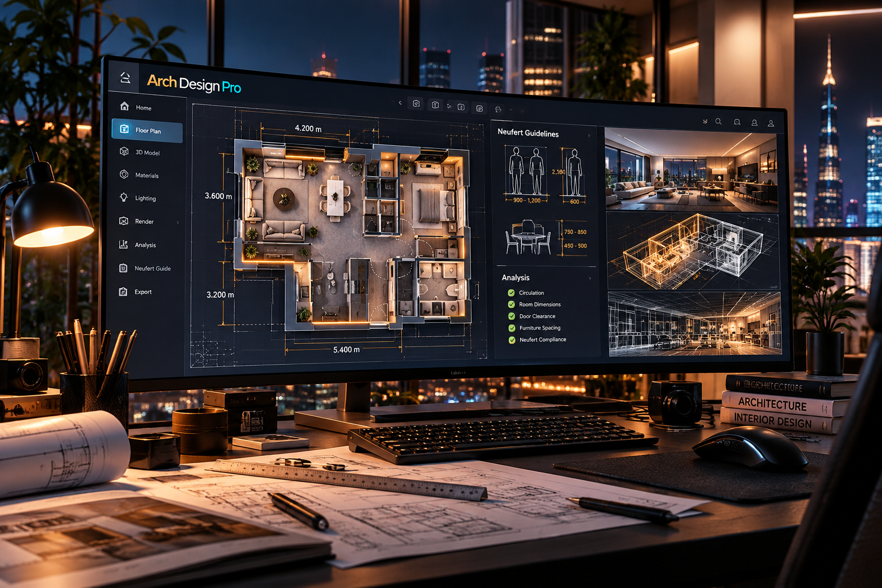Click the first square tool icon after back arrow
The width and height of the screenshot is (882, 588).
point(416,104)
